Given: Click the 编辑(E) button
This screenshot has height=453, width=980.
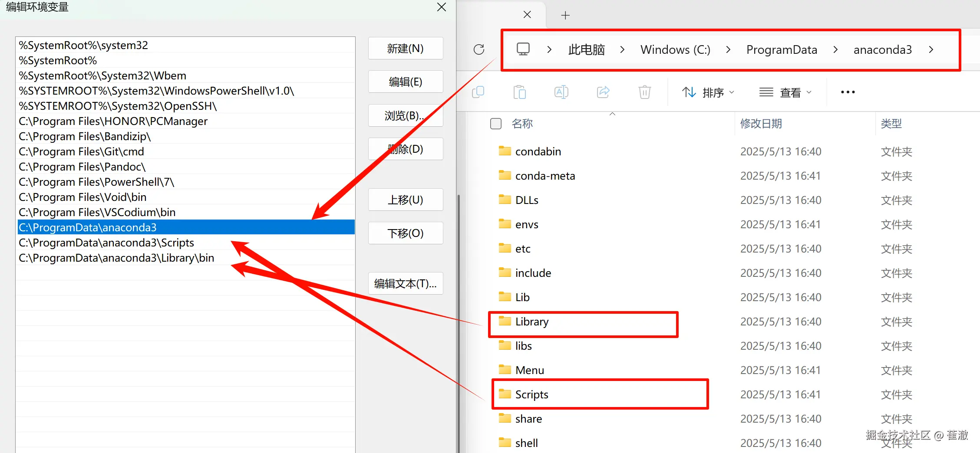Looking at the screenshot, I should click(x=406, y=82).
